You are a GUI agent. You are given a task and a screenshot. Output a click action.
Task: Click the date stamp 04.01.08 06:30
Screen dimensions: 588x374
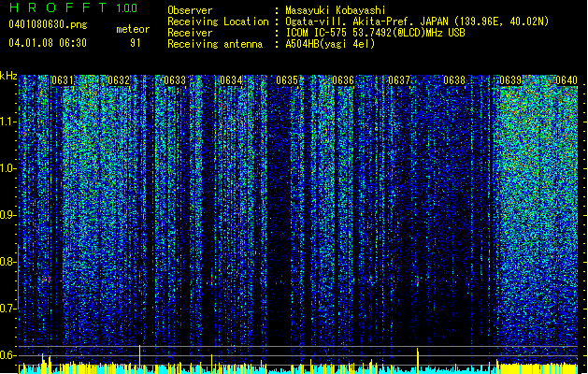pos(48,43)
